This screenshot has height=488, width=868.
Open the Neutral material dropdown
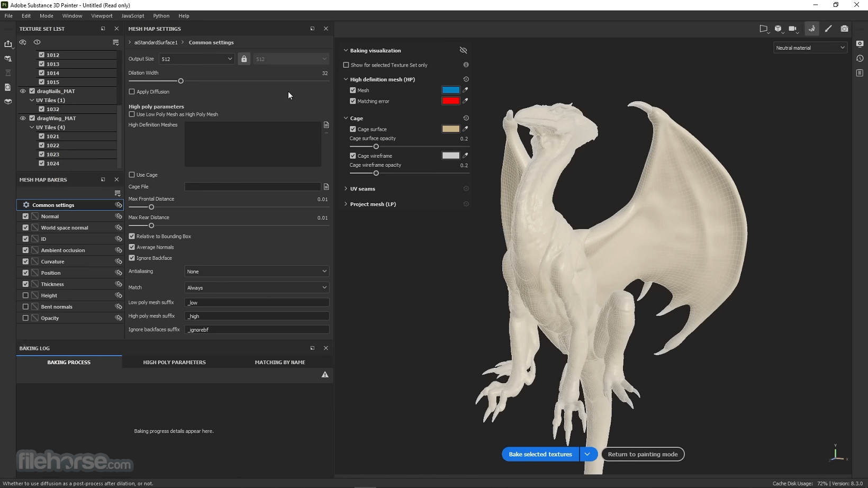point(810,48)
